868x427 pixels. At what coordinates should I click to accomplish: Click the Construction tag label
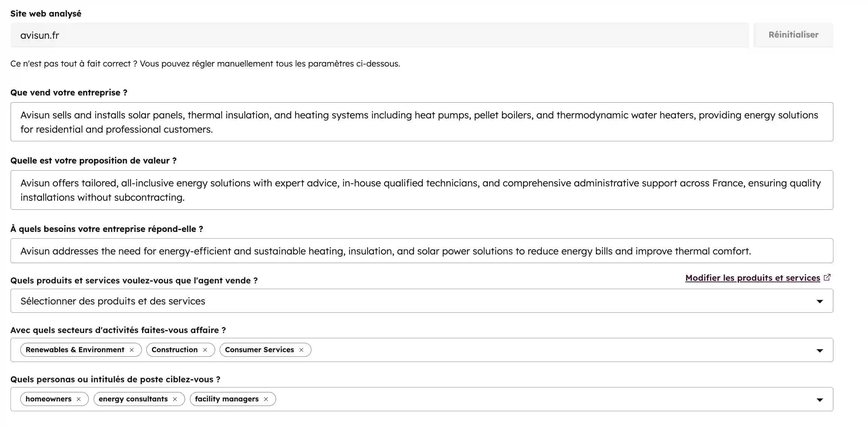click(x=175, y=350)
